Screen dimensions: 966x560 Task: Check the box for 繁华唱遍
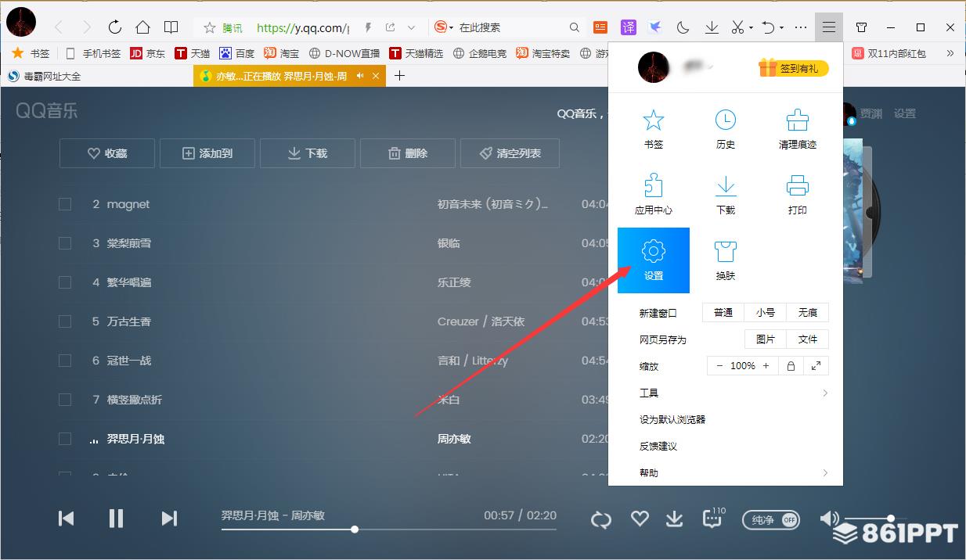(x=65, y=282)
